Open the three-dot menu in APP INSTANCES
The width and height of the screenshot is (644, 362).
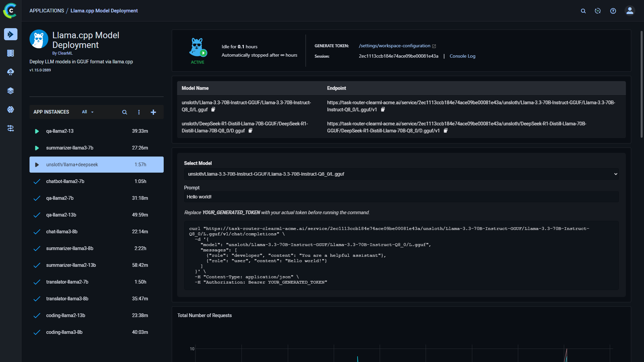(x=139, y=112)
